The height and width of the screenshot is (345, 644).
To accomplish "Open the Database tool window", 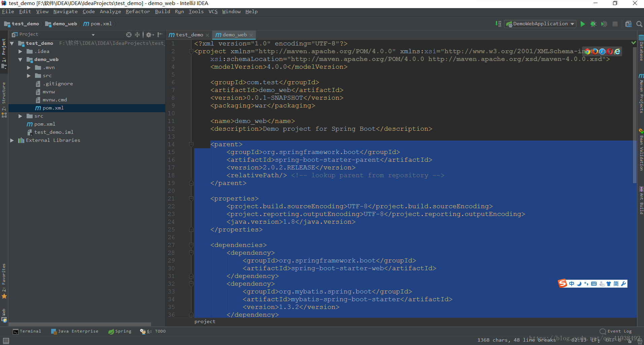I will 641,48.
